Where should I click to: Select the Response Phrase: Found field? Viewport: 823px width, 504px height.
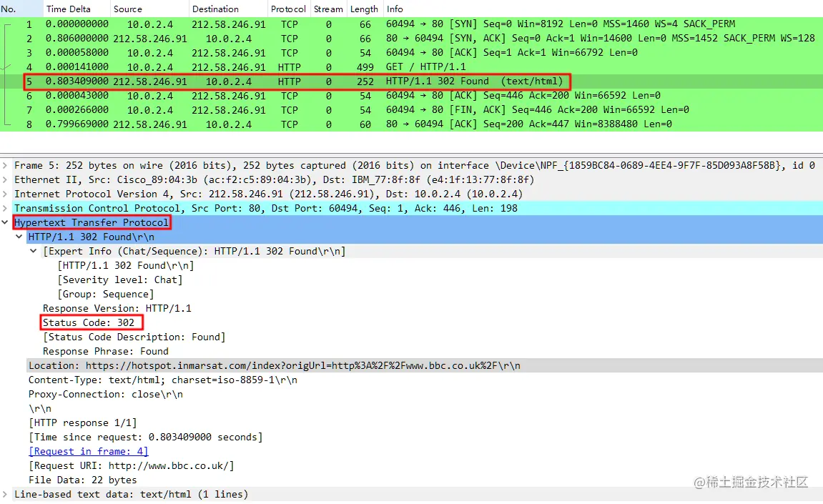tap(106, 351)
